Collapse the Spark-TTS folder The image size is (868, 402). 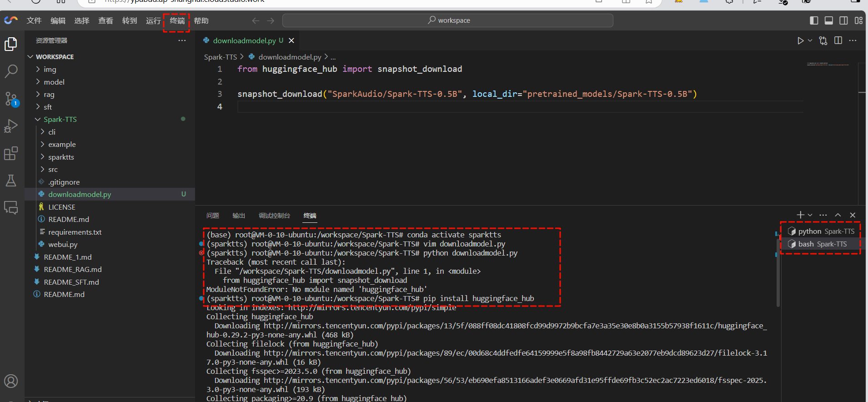coord(110,119)
